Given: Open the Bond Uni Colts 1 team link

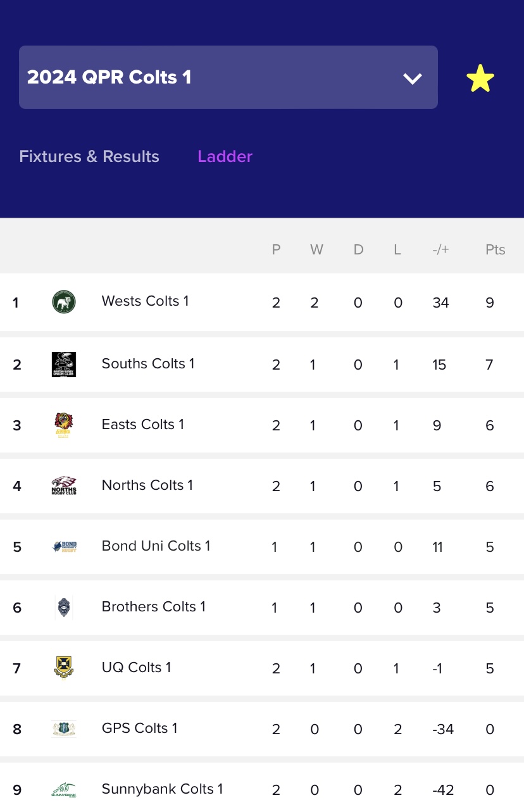Looking at the screenshot, I should coord(156,546).
